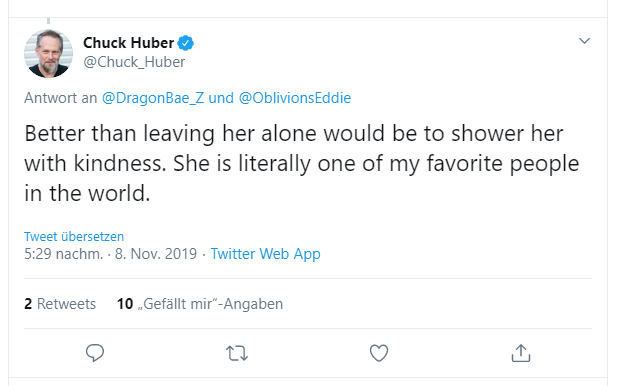Click the 5:29 nachm. timestamp
This screenshot has width=619, height=386.
[x=64, y=254]
